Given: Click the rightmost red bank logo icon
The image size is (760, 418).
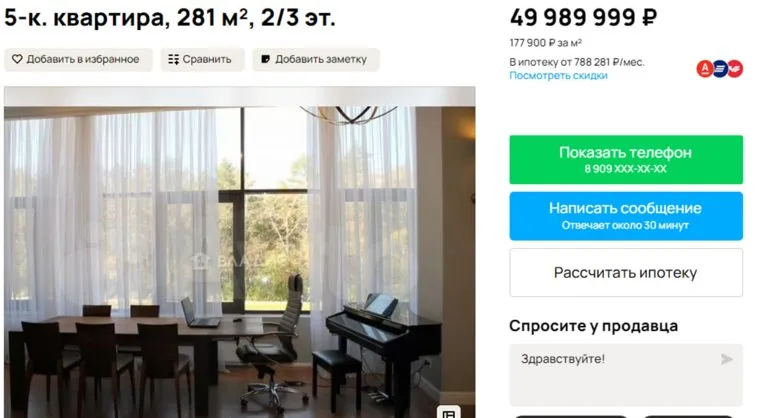Looking at the screenshot, I should [735, 69].
